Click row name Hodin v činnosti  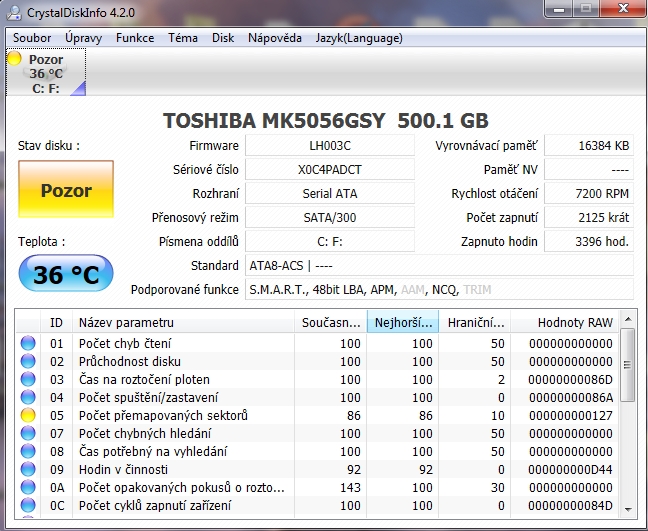point(123,469)
